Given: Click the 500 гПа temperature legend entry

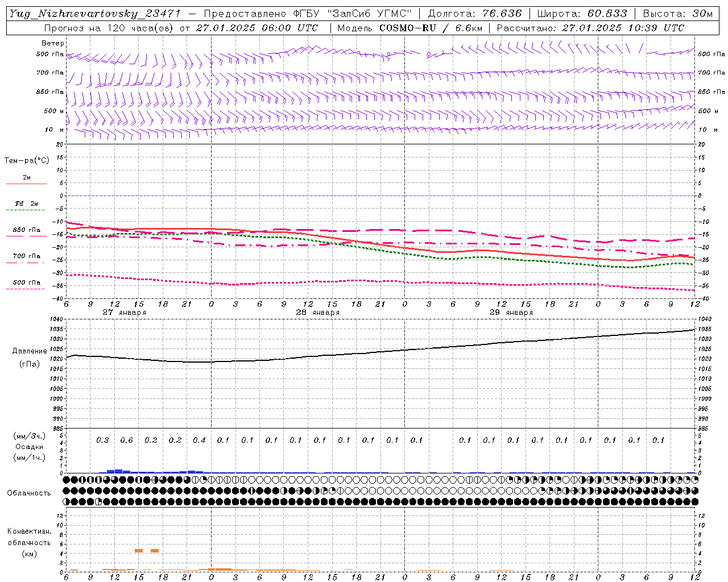Looking at the screenshot, I should pos(27,282).
